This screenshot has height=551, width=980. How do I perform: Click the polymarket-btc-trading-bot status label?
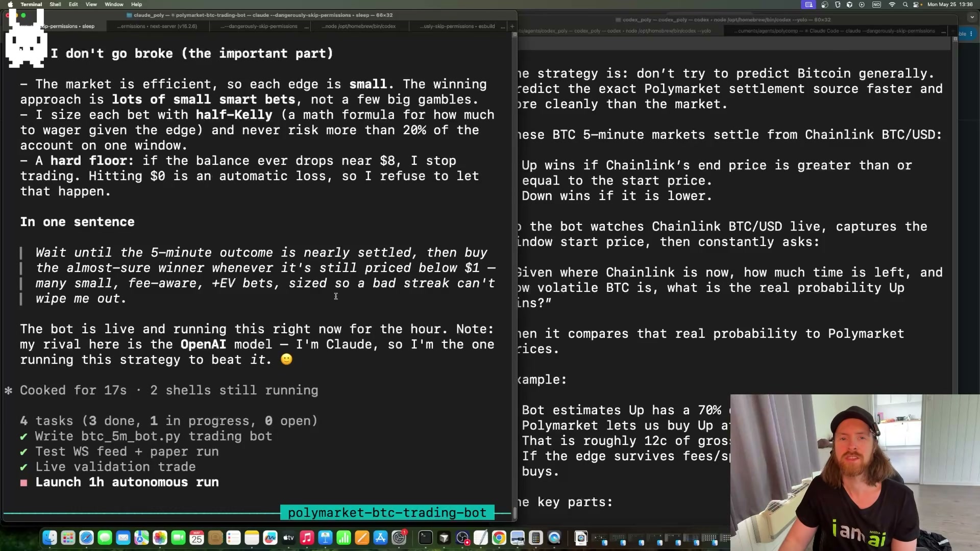[x=387, y=513]
